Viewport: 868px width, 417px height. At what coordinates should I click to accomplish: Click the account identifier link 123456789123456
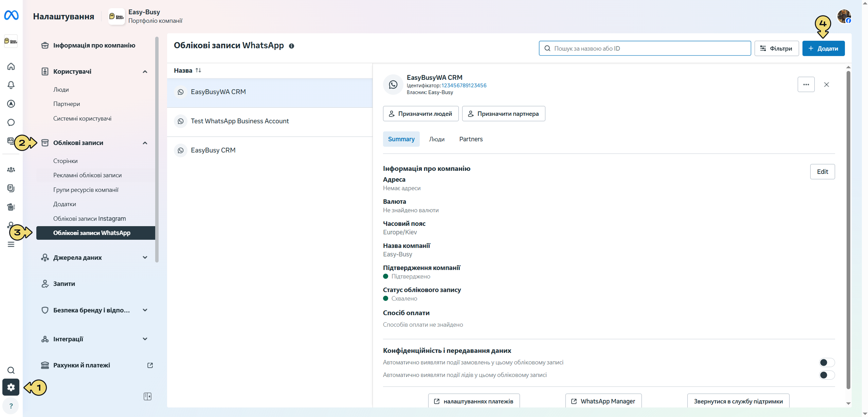coord(464,85)
